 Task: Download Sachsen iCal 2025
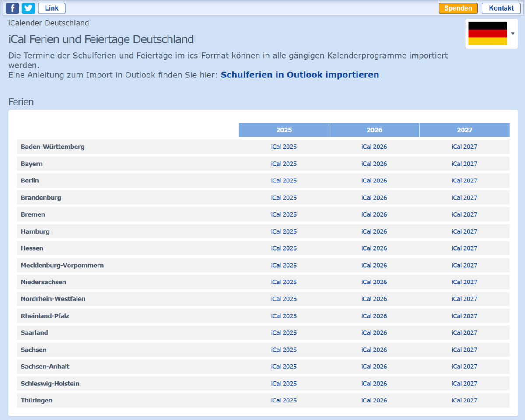click(284, 350)
